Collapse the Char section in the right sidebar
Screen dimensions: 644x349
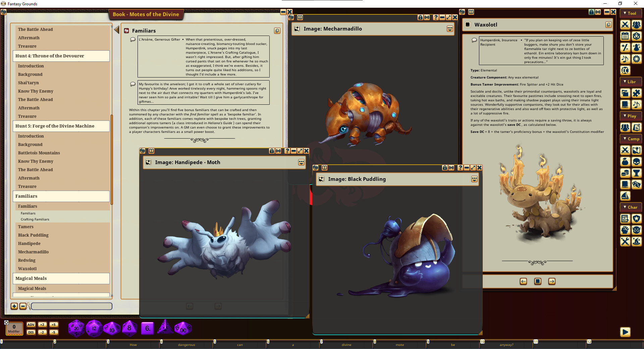coord(631,207)
